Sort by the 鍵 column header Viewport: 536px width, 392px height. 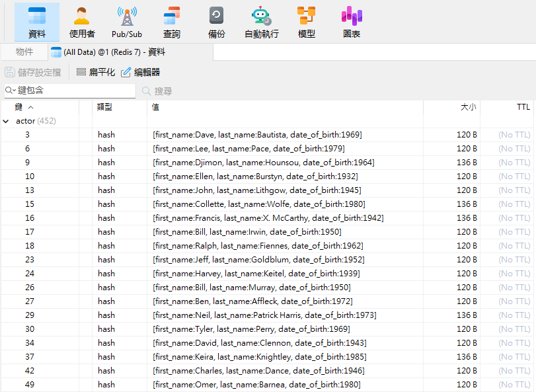[19, 106]
